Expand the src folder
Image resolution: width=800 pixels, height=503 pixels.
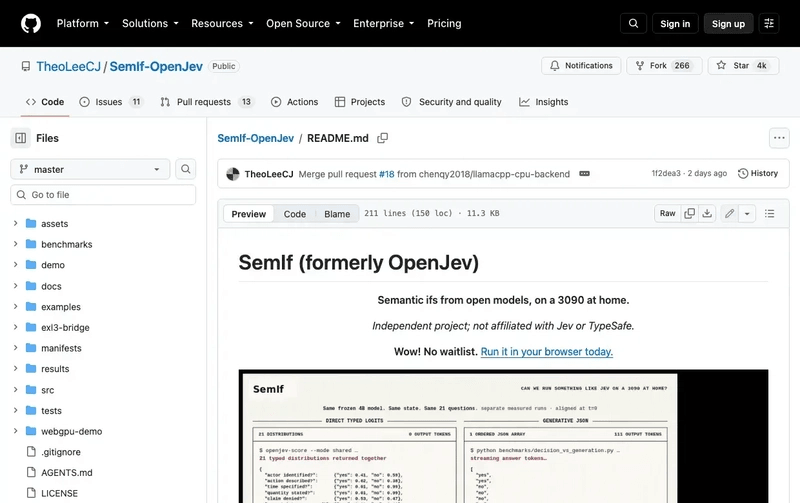pyautogui.click(x=15, y=390)
